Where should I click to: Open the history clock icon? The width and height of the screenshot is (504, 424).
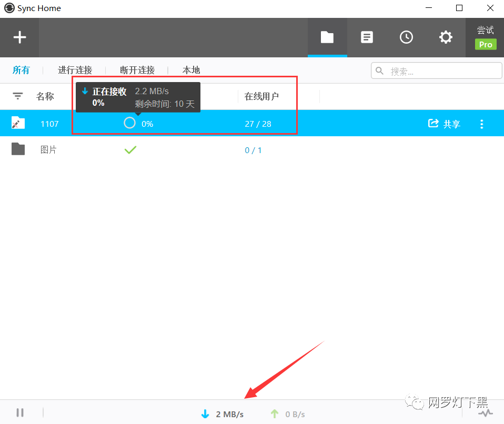click(x=406, y=37)
